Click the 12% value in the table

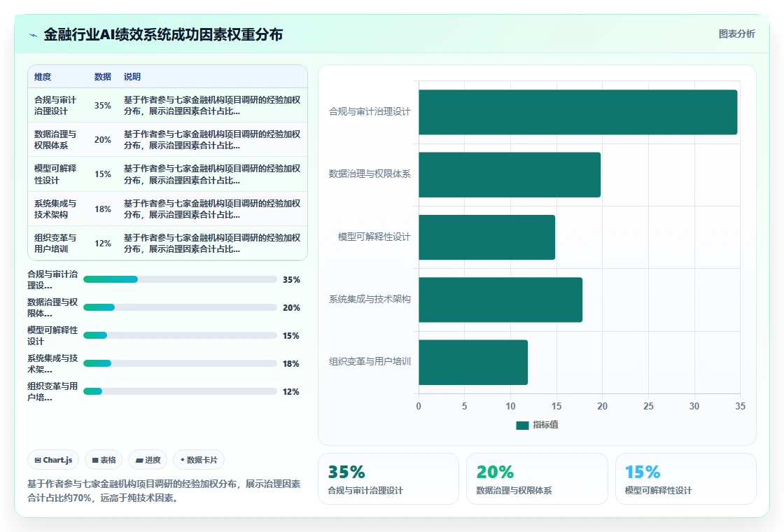point(102,243)
